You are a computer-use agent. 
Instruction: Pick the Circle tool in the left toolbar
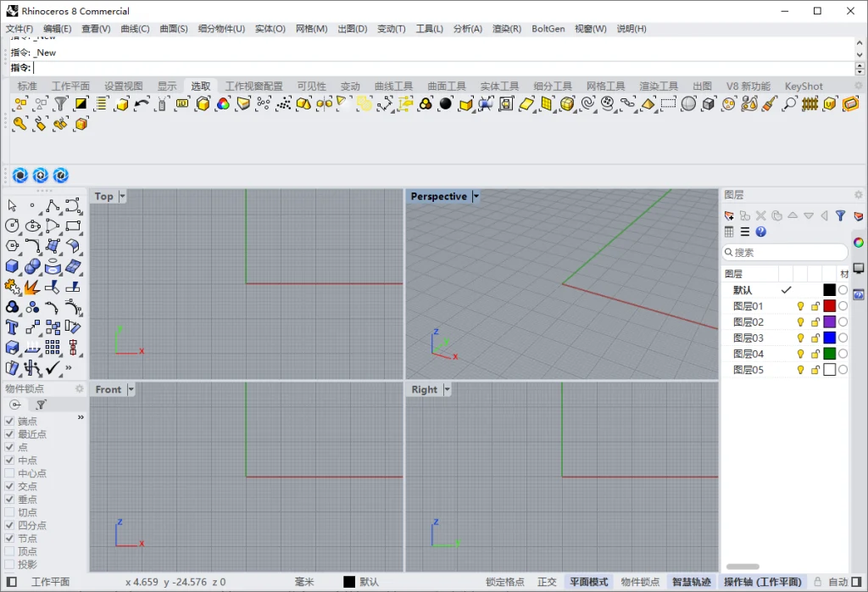pyautogui.click(x=12, y=226)
